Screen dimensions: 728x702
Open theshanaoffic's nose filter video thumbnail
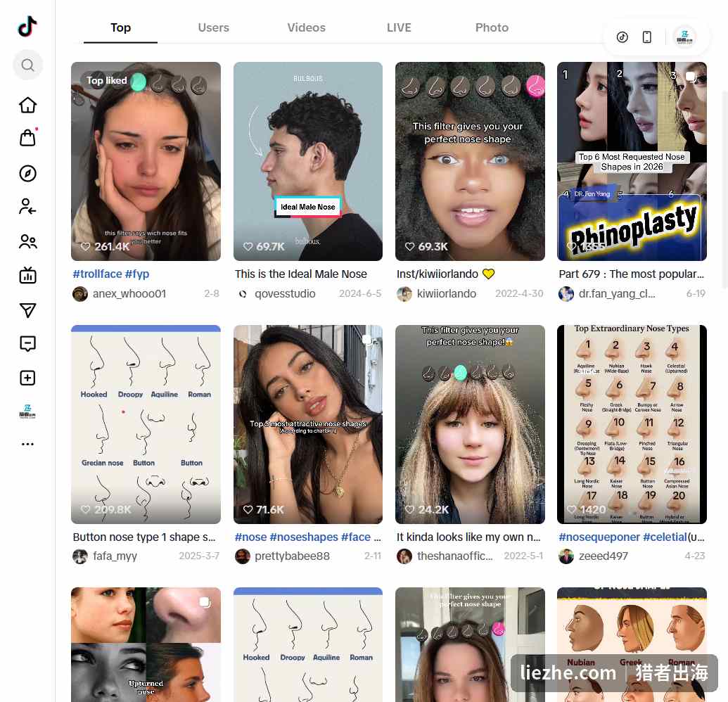click(470, 424)
